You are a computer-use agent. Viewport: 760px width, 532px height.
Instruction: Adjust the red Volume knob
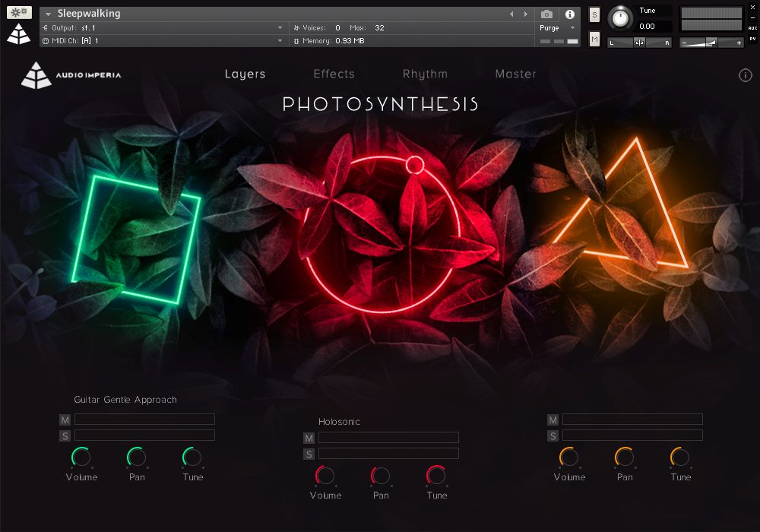pyautogui.click(x=325, y=475)
